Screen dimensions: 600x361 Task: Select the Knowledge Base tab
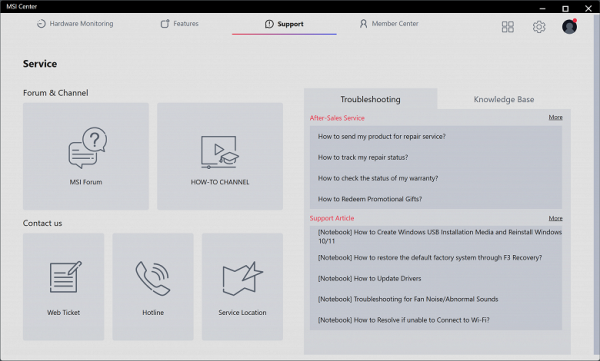504,99
